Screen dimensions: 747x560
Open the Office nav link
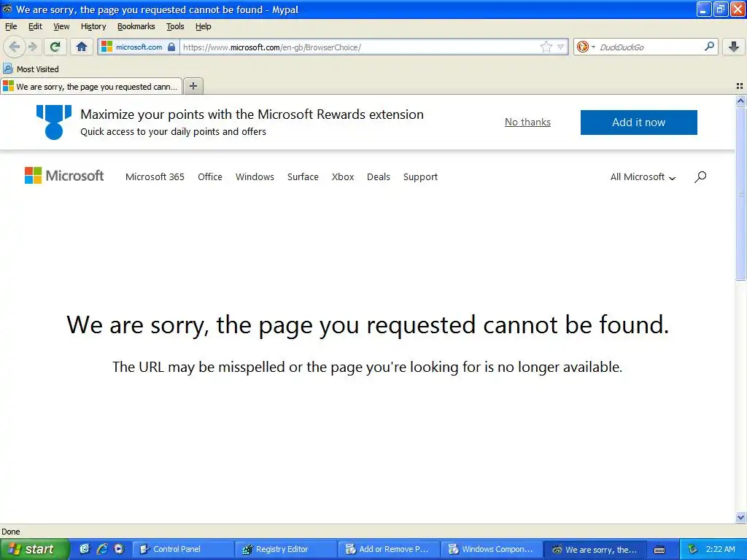coord(210,176)
